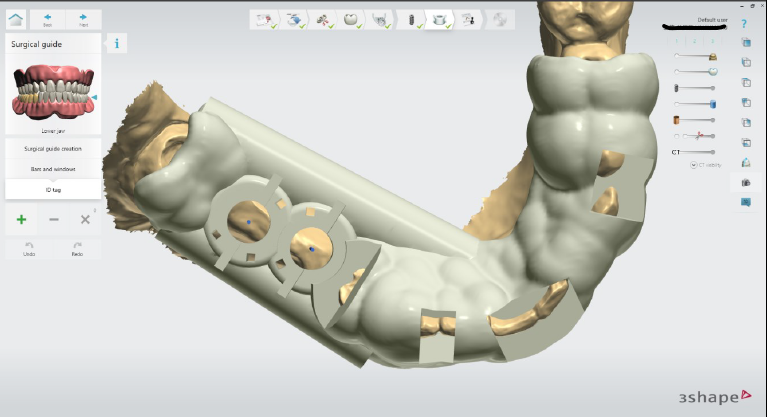Click the X delete button
This screenshot has height=417, width=767.
click(85, 219)
